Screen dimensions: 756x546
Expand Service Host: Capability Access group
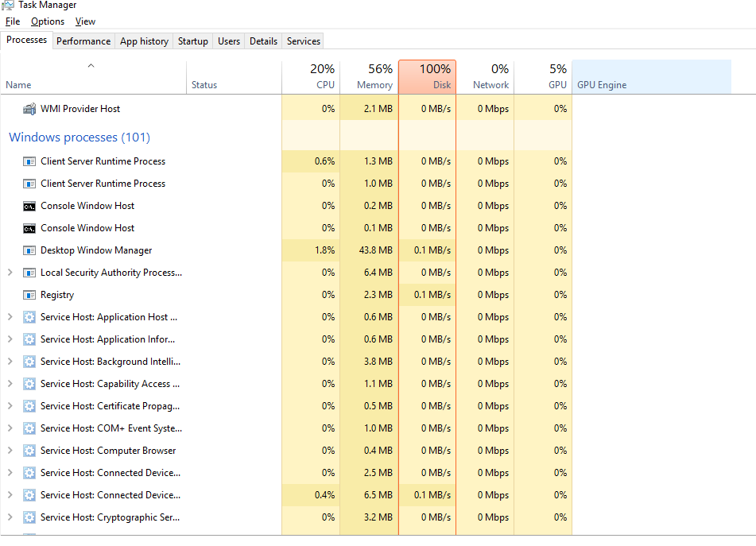tap(10, 384)
